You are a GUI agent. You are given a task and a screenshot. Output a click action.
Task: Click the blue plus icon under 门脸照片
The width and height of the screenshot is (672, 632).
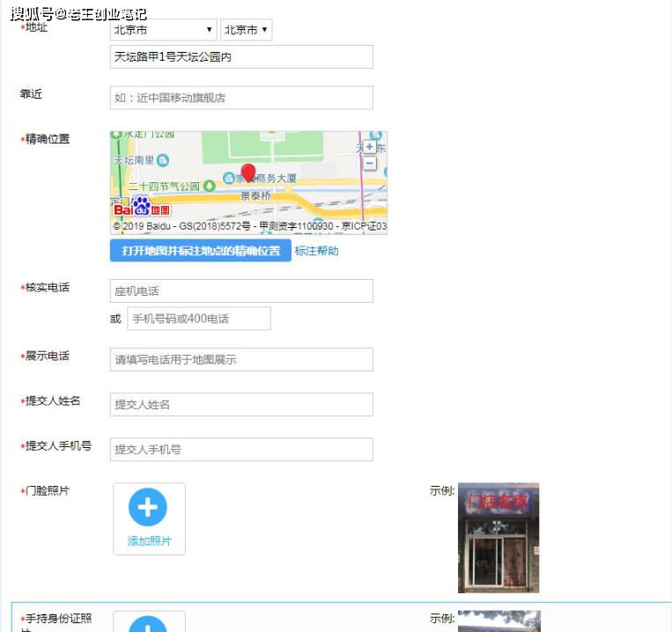pyautogui.click(x=148, y=507)
